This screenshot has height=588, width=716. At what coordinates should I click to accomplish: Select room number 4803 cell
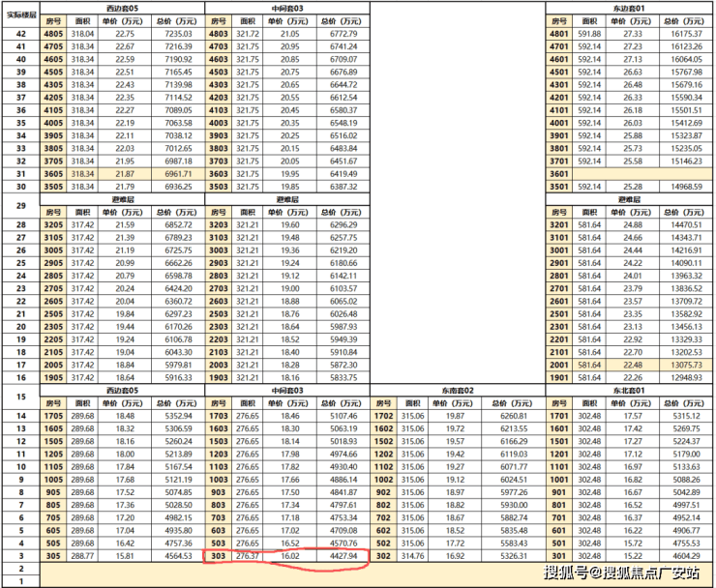[x=219, y=34]
